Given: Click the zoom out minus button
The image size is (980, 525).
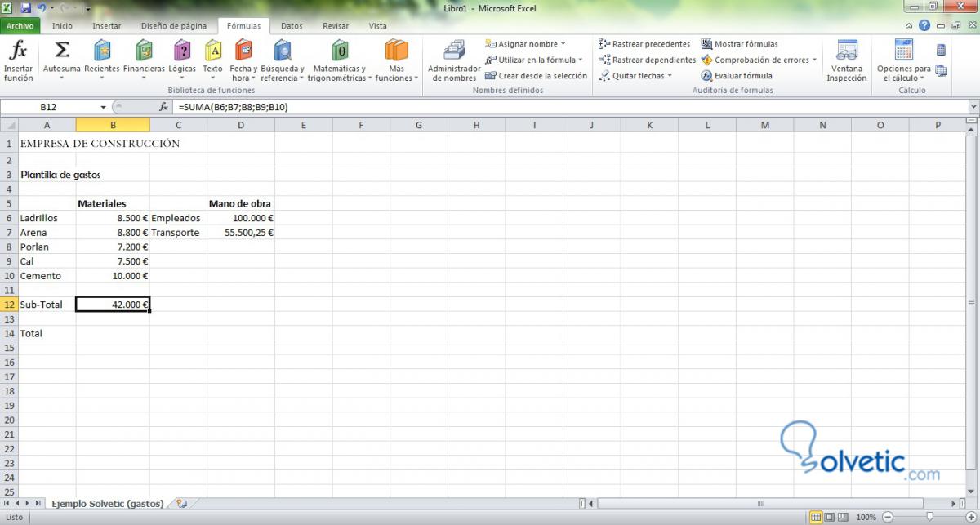Looking at the screenshot, I should point(886,517).
